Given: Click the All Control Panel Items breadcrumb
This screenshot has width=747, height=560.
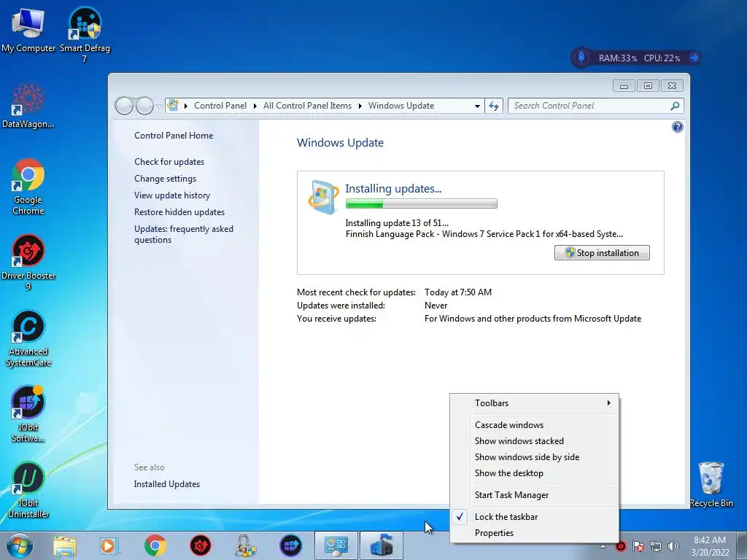Looking at the screenshot, I should tap(307, 106).
